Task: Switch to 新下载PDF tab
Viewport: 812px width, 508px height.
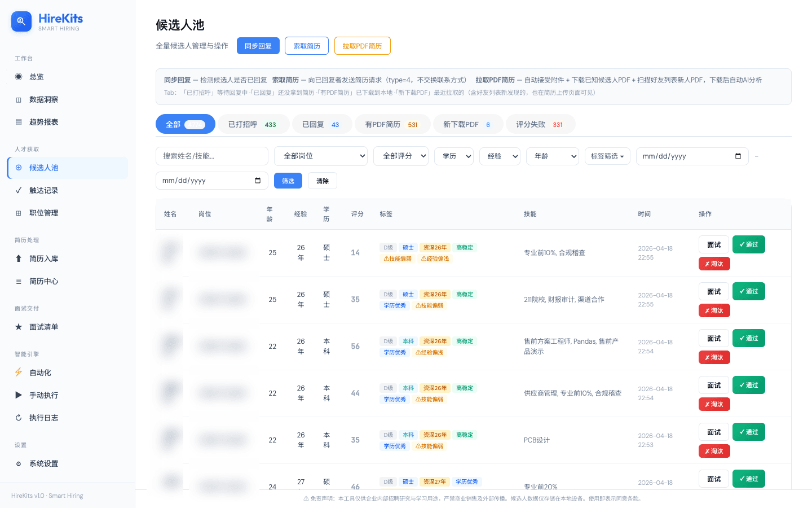Action: point(468,124)
